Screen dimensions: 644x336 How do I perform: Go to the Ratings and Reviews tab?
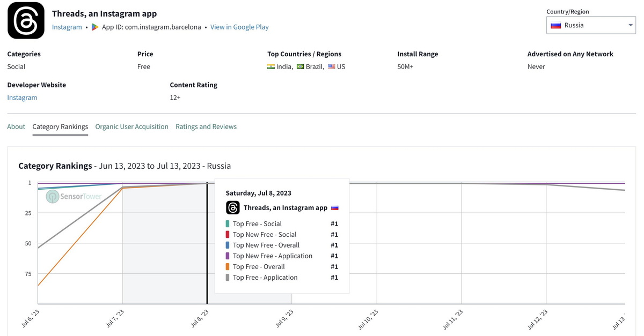point(206,126)
